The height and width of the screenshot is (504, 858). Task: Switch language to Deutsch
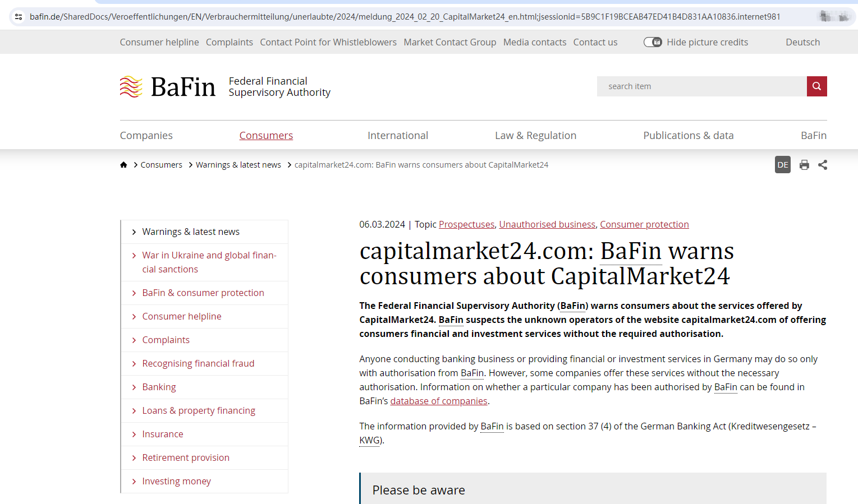tap(803, 42)
